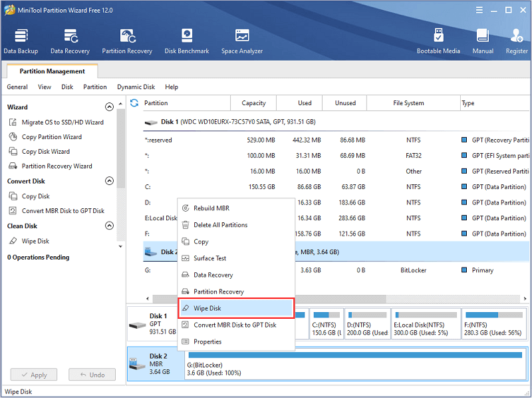Open the General menu

[17, 87]
